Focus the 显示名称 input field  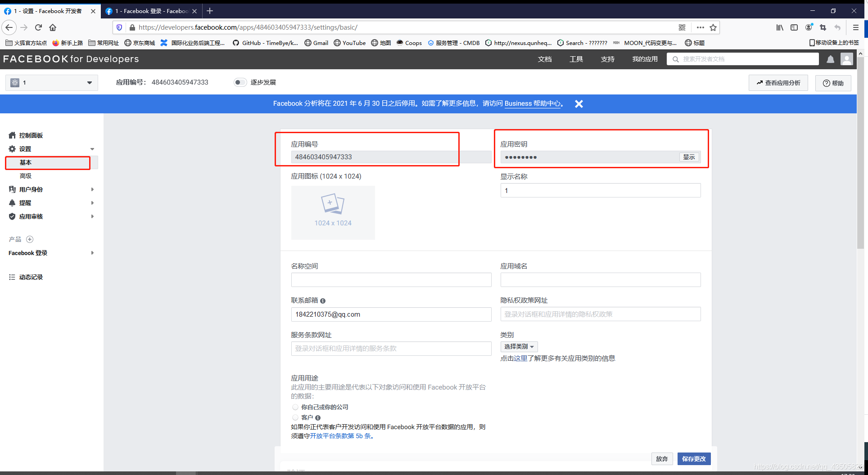pyautogui.click(x=601, y=190)
